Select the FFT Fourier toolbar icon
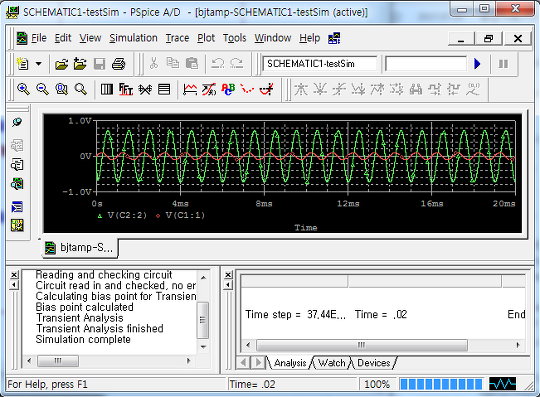540x397 pixels. pyautogui.click(x=126, y=89)
